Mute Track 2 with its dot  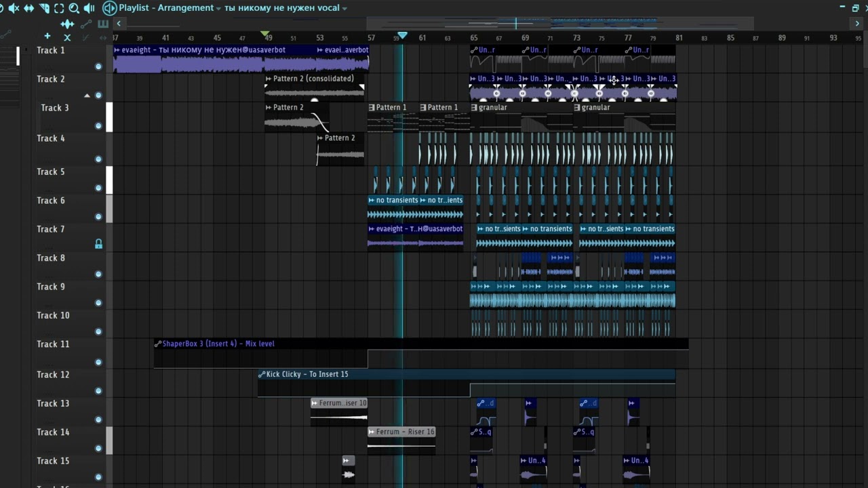pyautogui.click(x=98, y=96)
